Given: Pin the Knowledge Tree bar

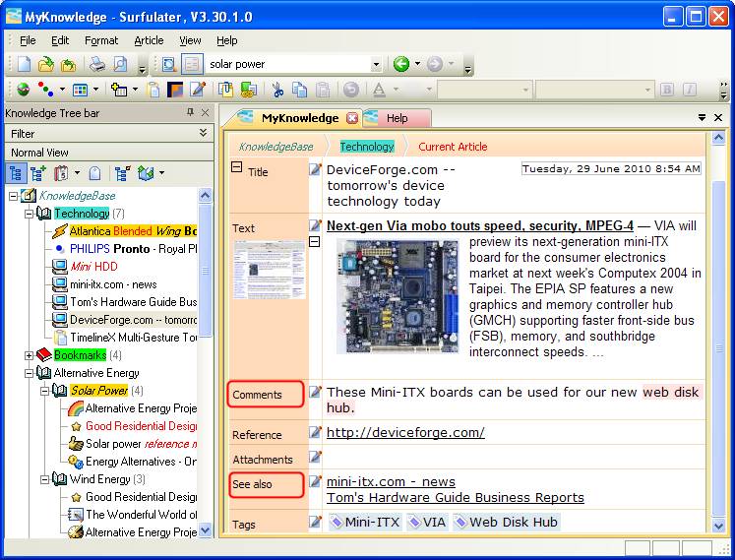Looking at the screenshot, I should coord(190,111).
